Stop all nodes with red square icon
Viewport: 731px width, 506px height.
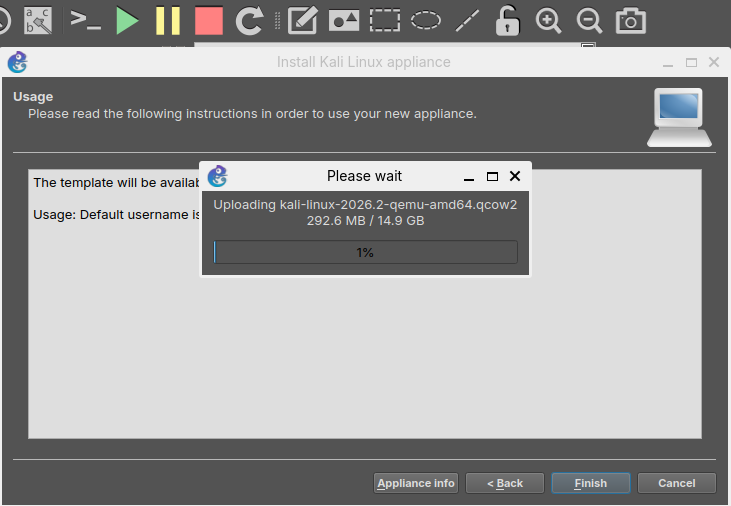(x=209, y=21)
